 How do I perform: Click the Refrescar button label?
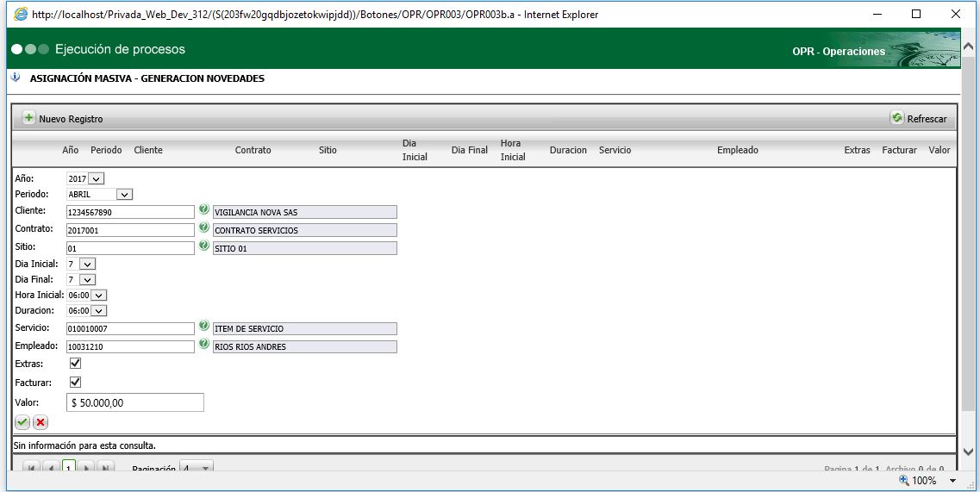tap(927, 119)
